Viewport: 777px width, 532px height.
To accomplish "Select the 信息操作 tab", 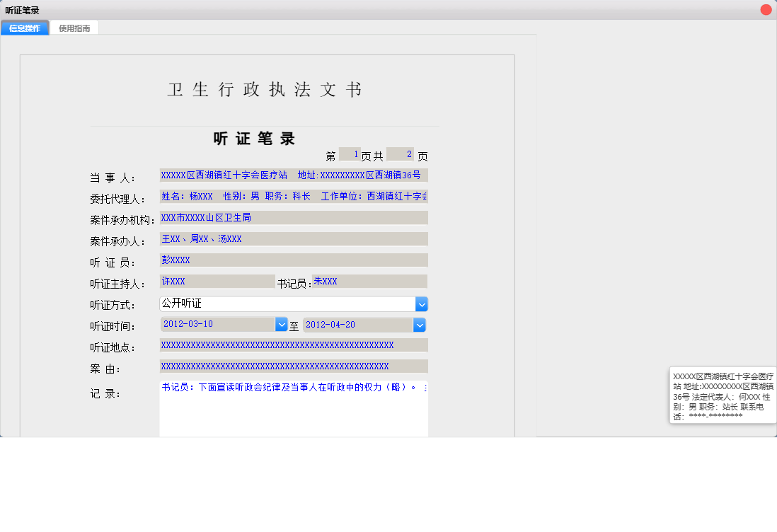I will click(25, 28).
